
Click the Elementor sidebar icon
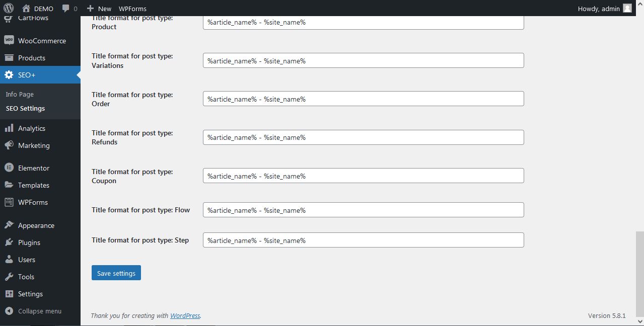pyautogui.click(x=9, y=168)
